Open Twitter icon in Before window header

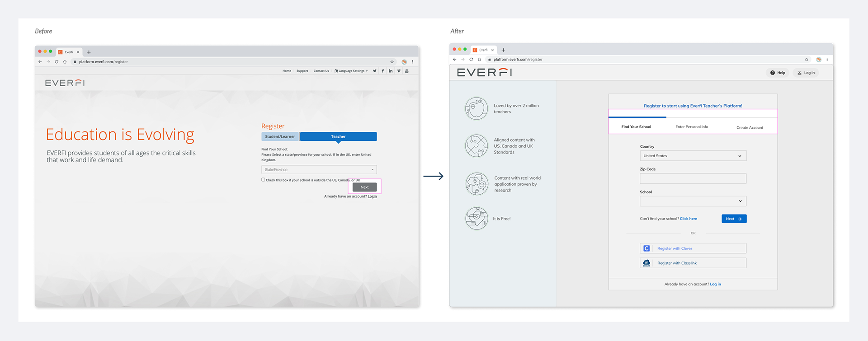click(x=375, y=71)
